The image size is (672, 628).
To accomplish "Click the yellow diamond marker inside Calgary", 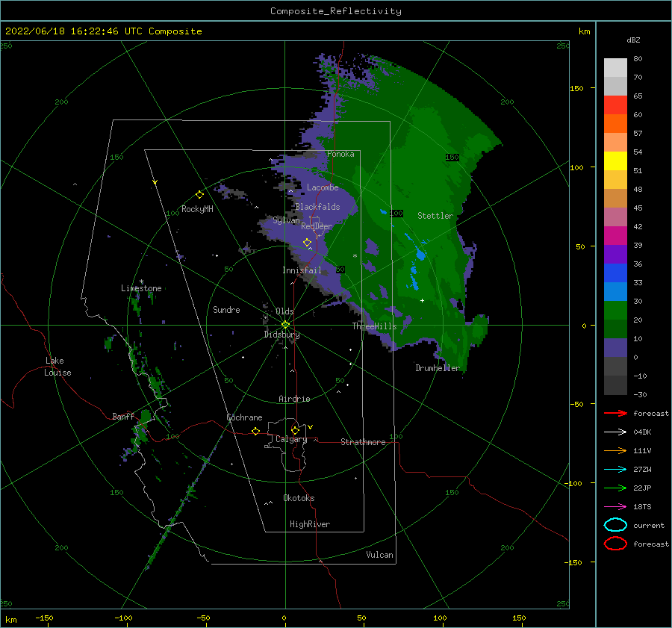I will coord(295,430).
